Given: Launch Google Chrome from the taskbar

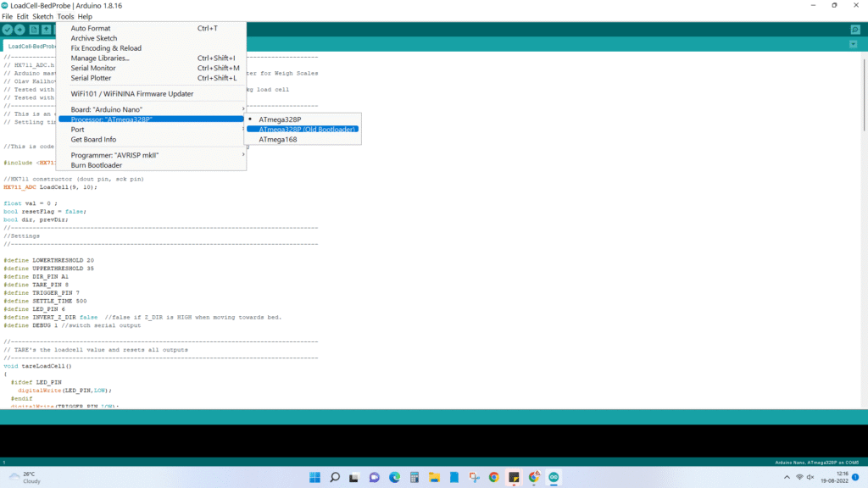Looking at the screenshot, I should tap(494, 477).
